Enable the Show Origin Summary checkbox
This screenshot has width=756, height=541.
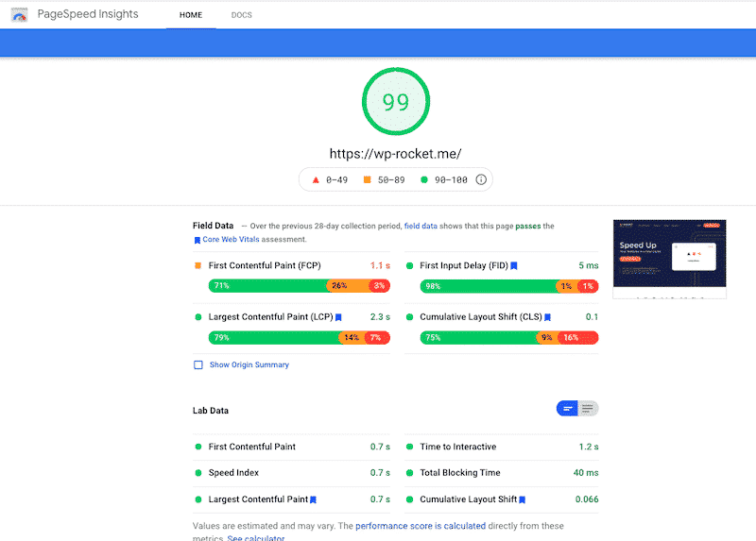pos(198,364)
